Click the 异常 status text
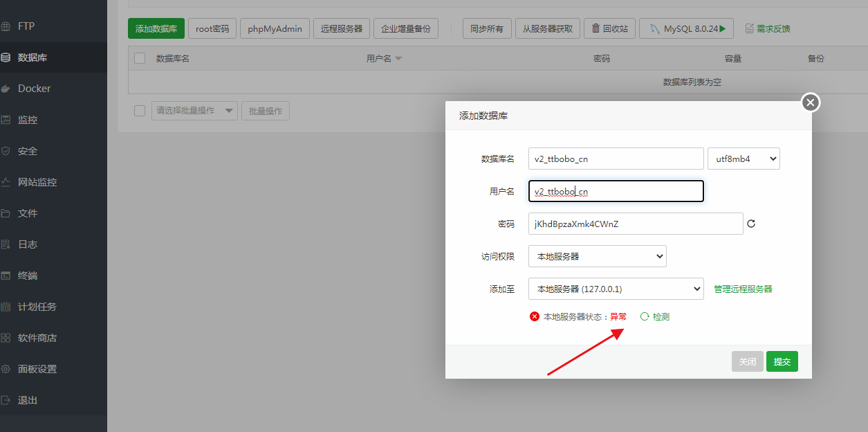 point(618,316)
